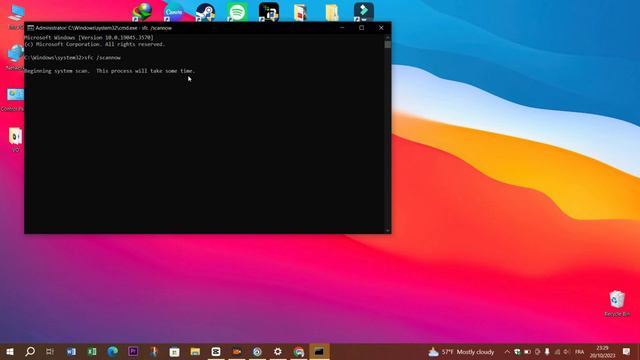Open the Action Center notifications icon

tap(627, 351)
